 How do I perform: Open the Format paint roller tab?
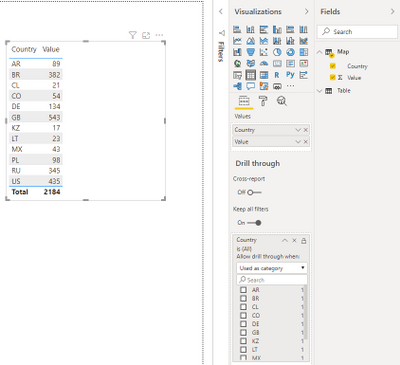click(x=263, y=101)
